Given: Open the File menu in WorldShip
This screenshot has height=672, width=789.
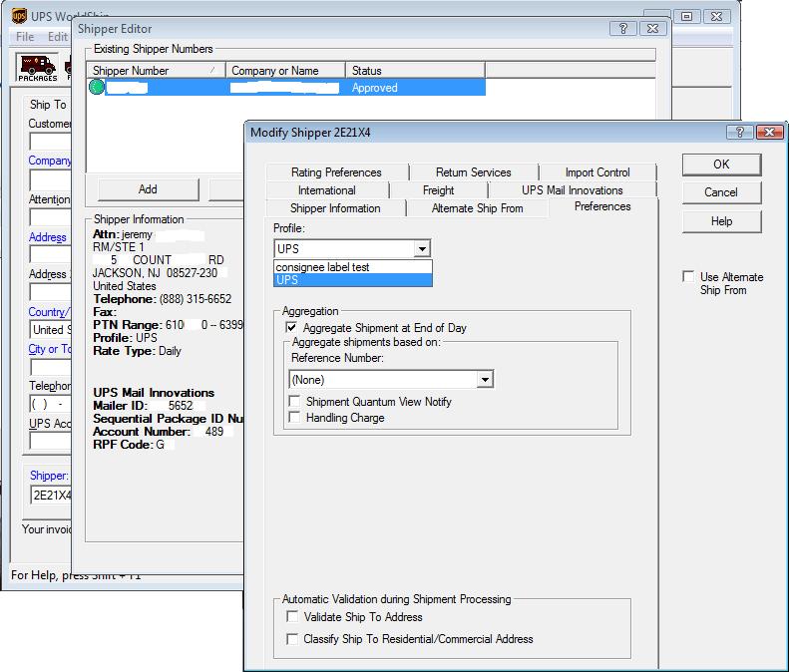Looking at the screenshot, I should pyautogui.click(x=25, y=37).
